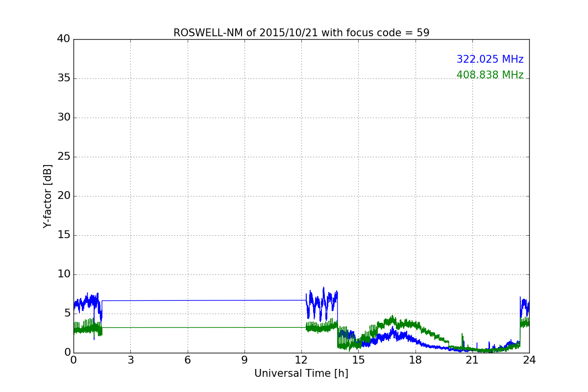The image size is (588, 392).
Task: Click x-axis tick label 18
Action: point(416,360)
